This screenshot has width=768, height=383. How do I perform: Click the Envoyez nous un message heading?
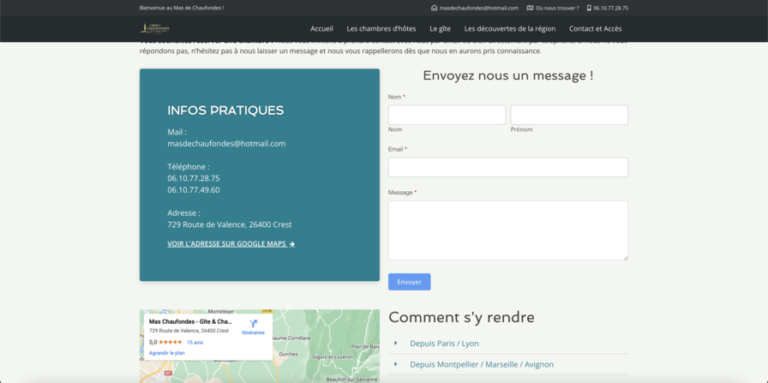pyautogui.click(x=508, y=76)
